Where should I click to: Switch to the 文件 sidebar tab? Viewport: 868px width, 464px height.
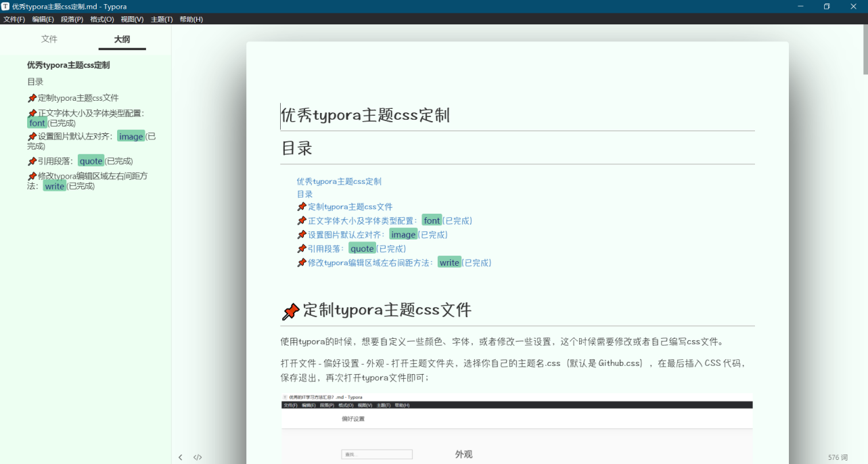pos(49,39)
